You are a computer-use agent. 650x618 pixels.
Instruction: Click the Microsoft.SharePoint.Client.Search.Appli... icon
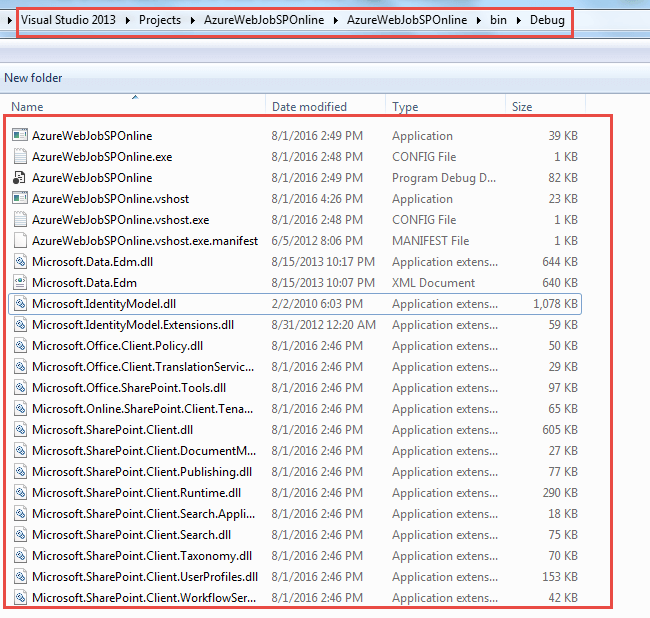(x=20, y=514)
